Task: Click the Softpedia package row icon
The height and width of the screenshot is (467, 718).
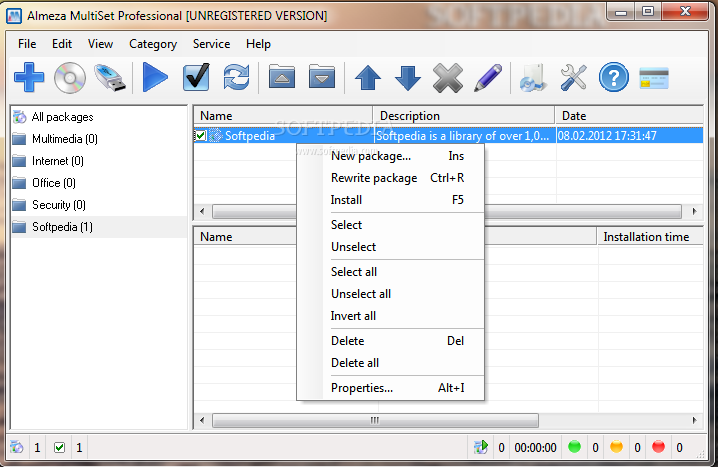Action: point(215,136)
